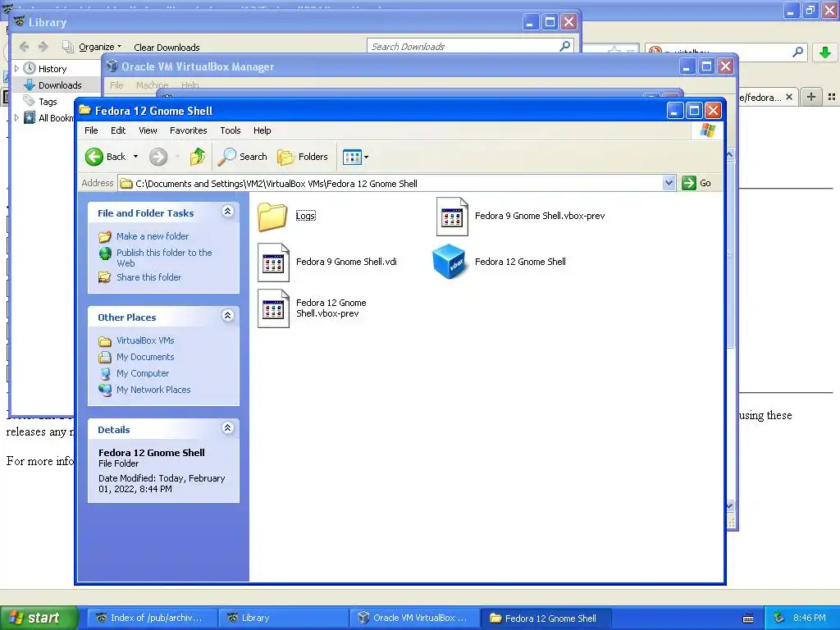This screenshot has height=630, width=840.
Task: Open the View menu in Explorer
Action: pos(148,130)
